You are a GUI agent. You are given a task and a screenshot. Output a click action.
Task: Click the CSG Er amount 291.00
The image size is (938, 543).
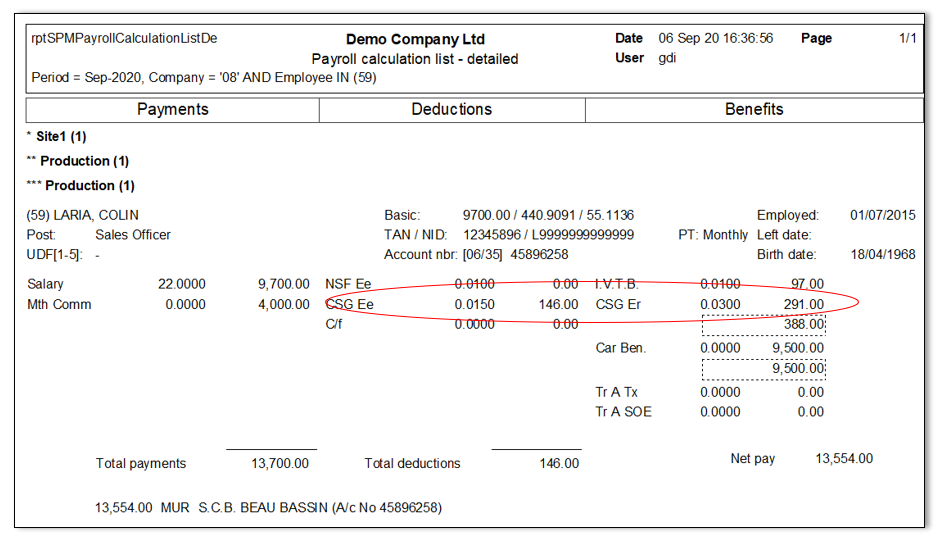[x=803, y=305]
